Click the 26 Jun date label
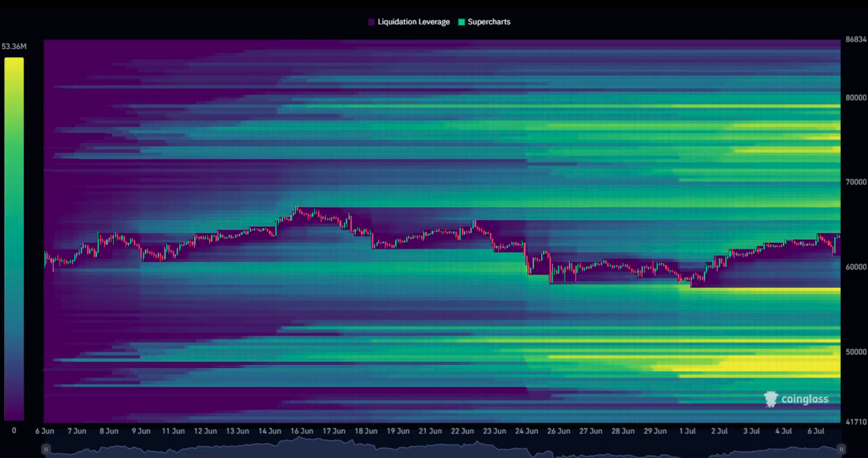Screen dimensions: 868x458 click(x=559, y=431)
